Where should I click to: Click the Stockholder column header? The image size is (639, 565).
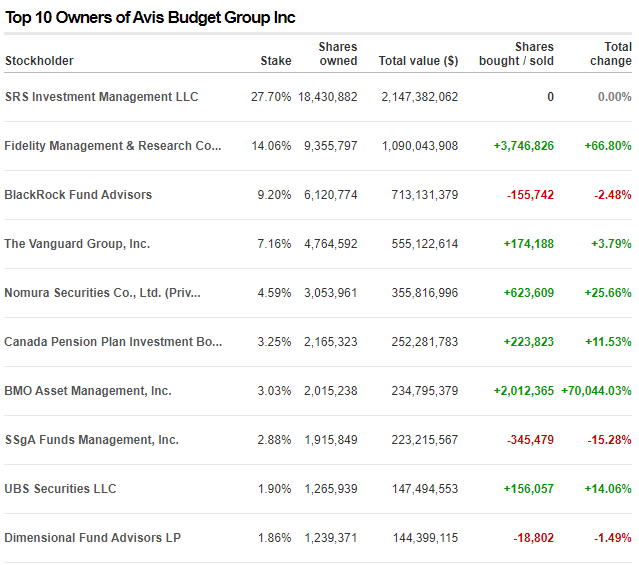point(39,61)
